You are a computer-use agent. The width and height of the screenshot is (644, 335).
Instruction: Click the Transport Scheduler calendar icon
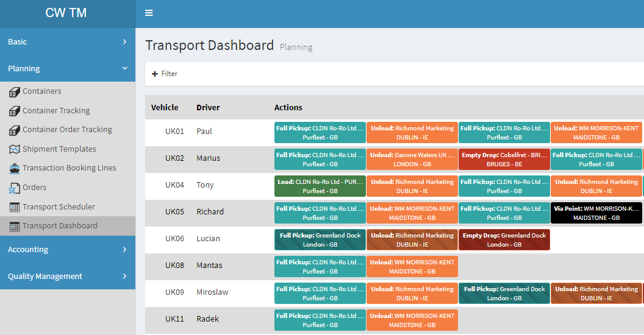tap(15, 207)
